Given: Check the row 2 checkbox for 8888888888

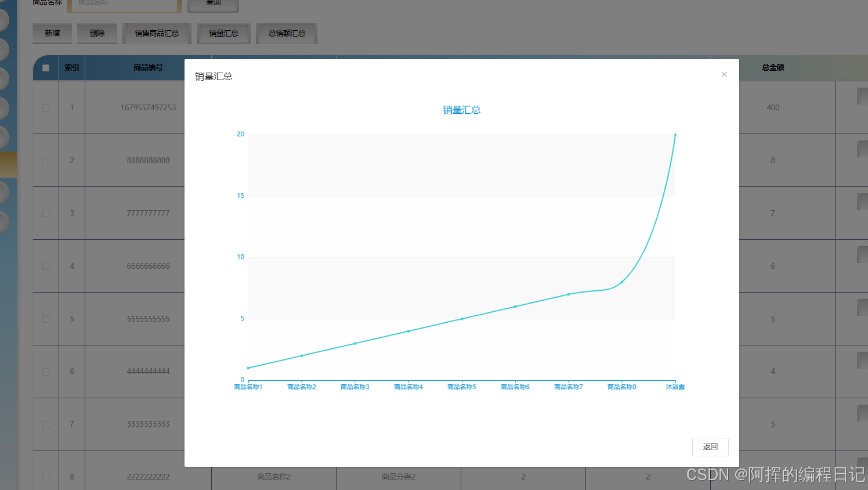Looking at the screenshot, I should [x=46, y=160].
